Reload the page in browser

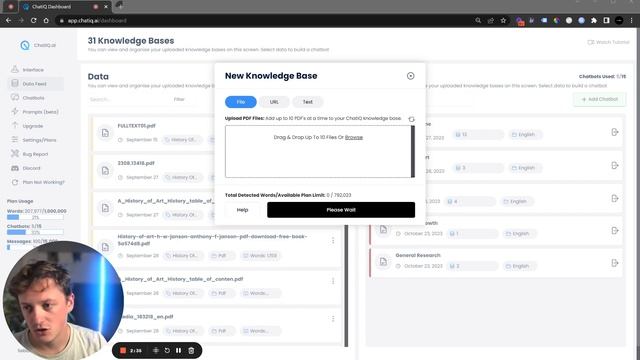pos(33,20)
